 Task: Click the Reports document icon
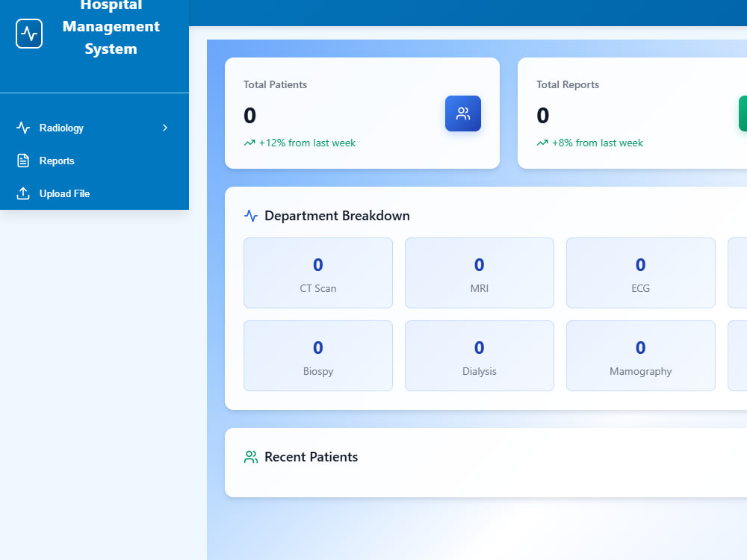pos(23,161)
